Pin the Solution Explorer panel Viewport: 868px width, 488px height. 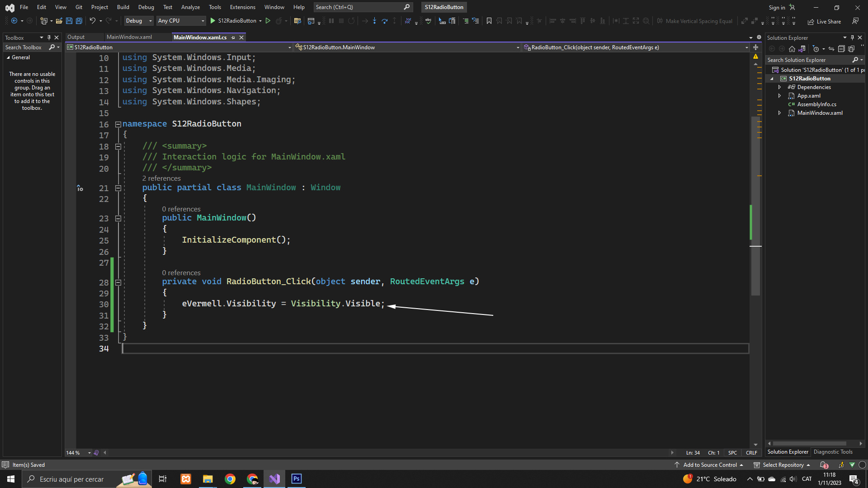[852, 38]
